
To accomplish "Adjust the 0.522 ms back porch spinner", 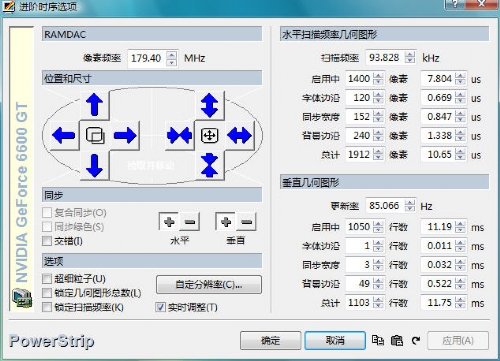I will pyautogui.click(x=460, y=284).
